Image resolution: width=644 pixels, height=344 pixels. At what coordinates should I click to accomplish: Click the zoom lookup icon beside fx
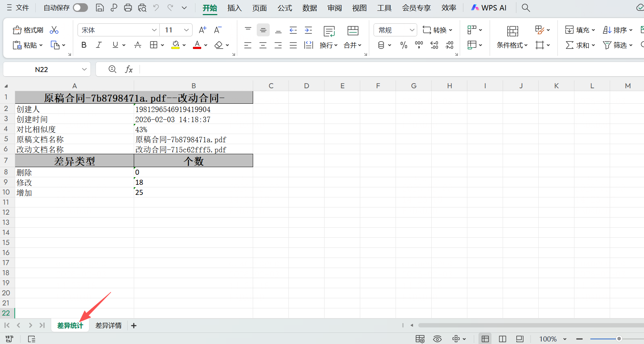pos(113,69)
